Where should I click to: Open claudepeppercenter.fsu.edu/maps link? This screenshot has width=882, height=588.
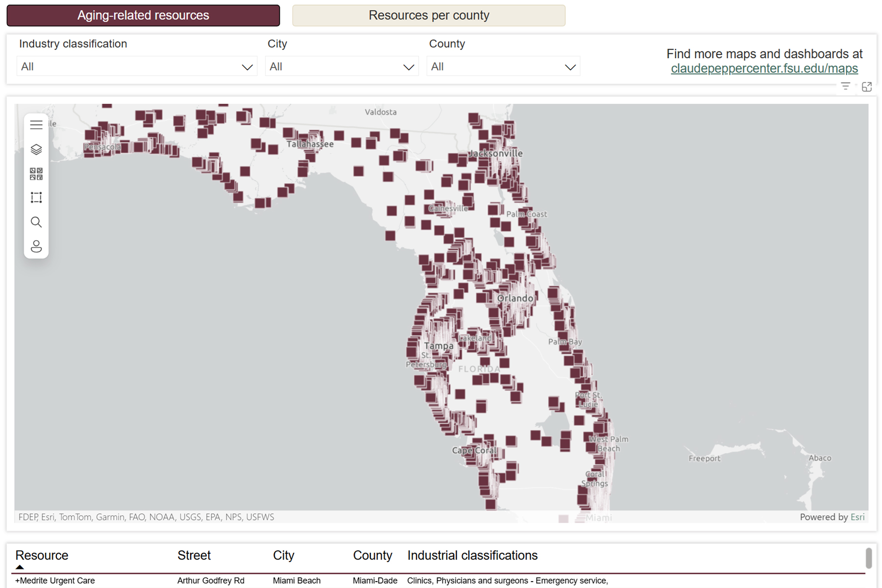[x=764, y=69]
